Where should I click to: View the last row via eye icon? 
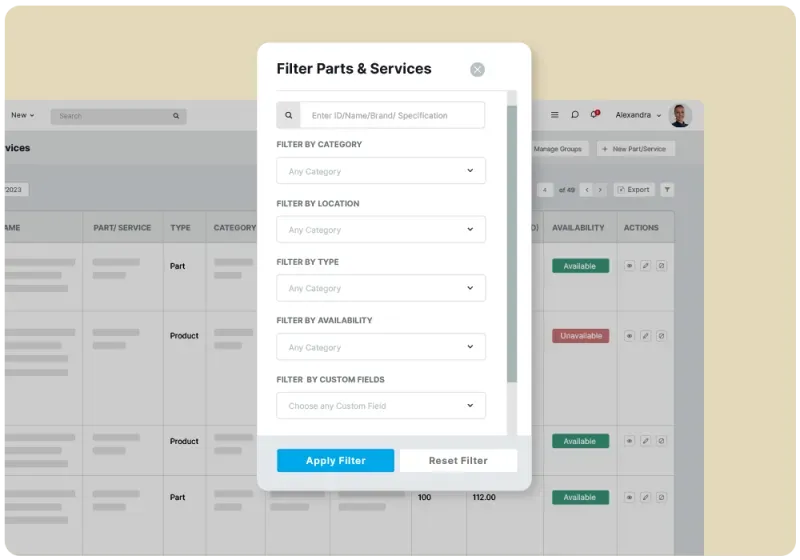coord(629,497)
